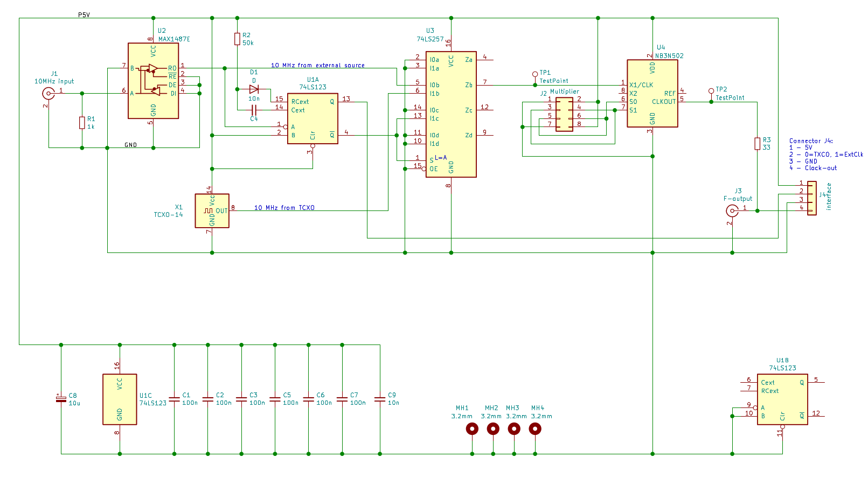Click test point TP1 symbol

pyautogui.click(x=534, y=75)
